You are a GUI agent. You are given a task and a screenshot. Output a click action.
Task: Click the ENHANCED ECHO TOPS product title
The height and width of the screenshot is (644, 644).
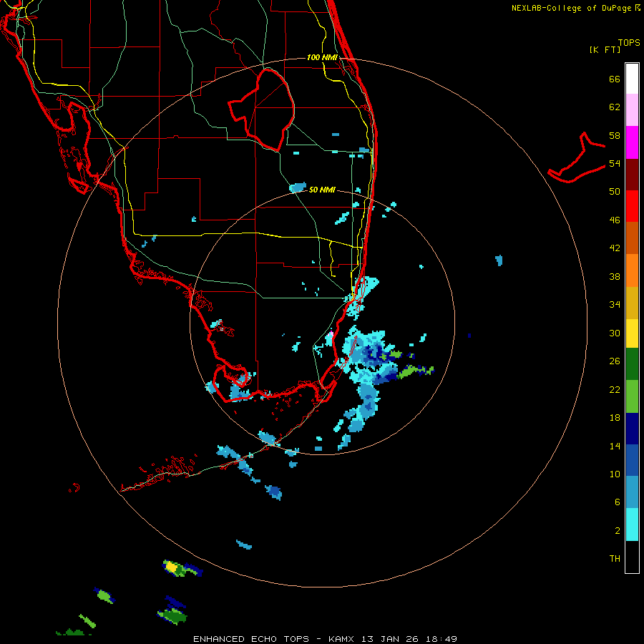point(251,639)
